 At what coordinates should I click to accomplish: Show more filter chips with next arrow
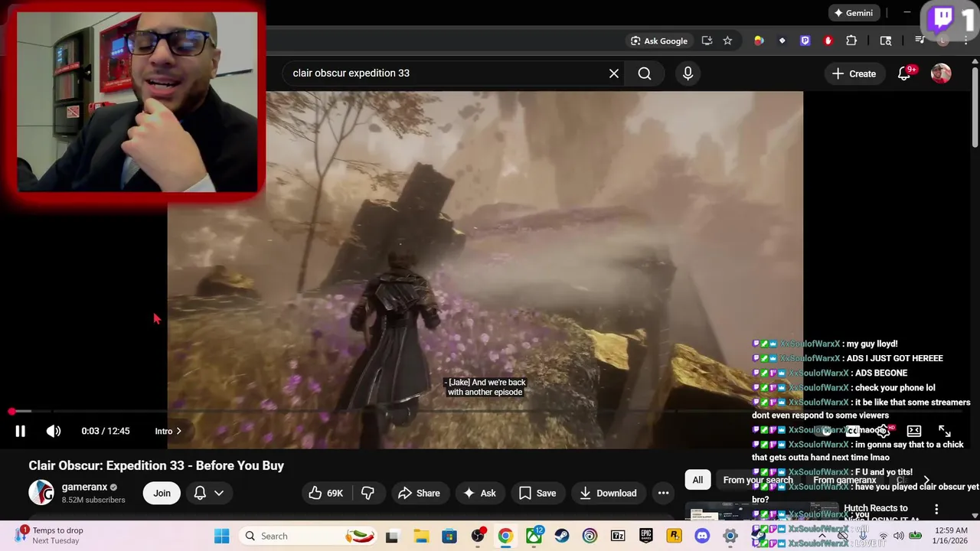tap(926, 480)
